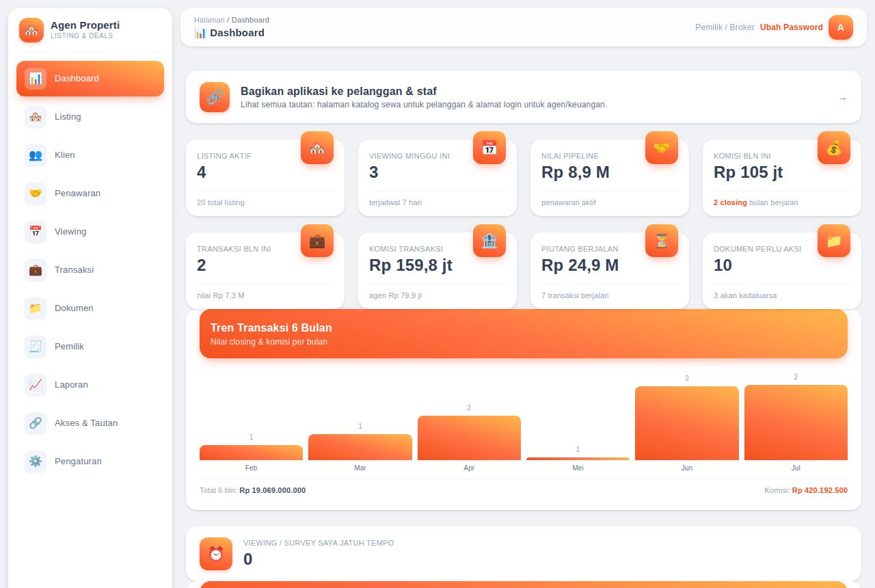This screenshot has height=588, width=875.
Task: Click Halaman breadcrumb link
Action: (x=209, y=20)
